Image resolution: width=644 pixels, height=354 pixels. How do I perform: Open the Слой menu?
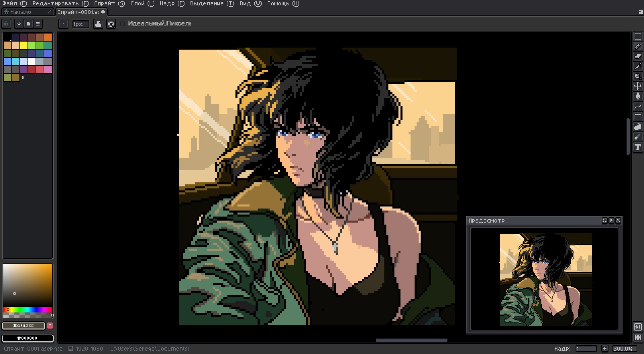pyautogui.click(x=143, y=4)
